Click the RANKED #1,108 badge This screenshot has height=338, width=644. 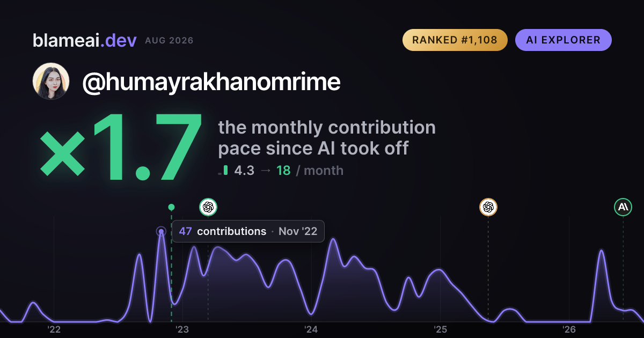[455, 40]
